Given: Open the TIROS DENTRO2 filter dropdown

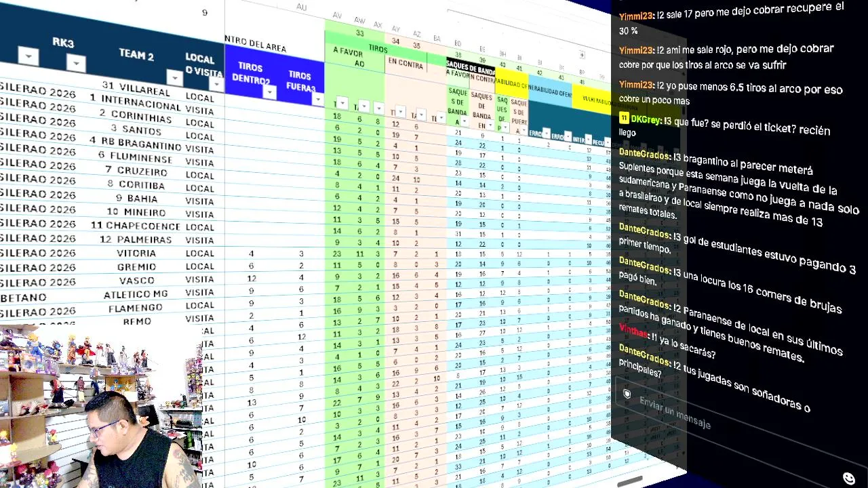Looking at the screenshot, I should coord(269,93).
